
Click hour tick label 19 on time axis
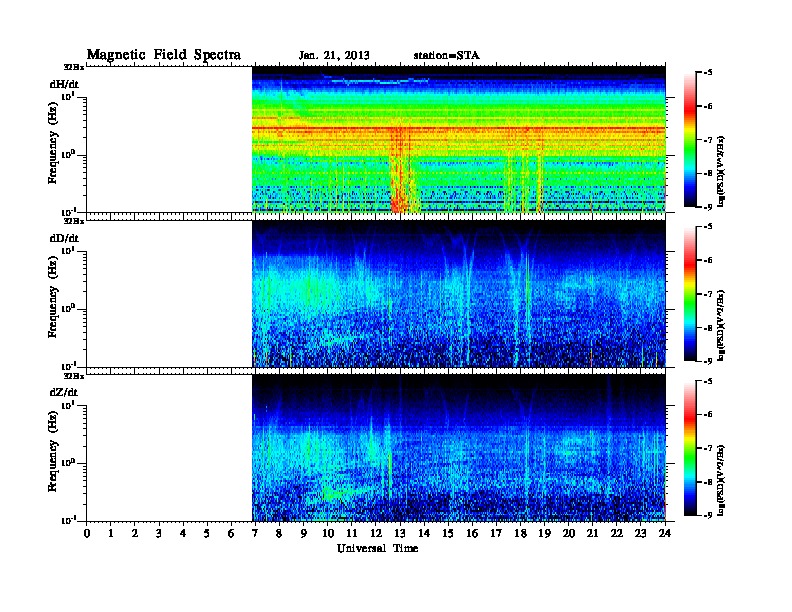click(544, 533)
